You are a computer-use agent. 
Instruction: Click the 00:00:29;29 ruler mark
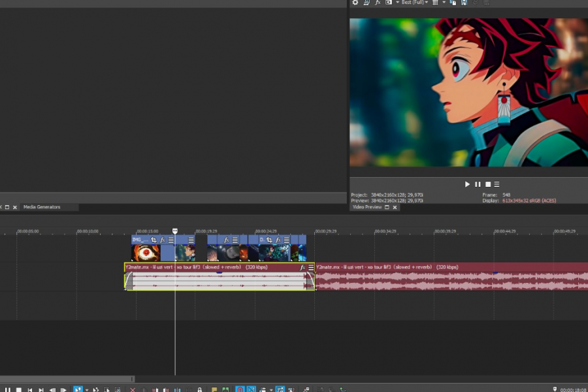tap(325, 231)
